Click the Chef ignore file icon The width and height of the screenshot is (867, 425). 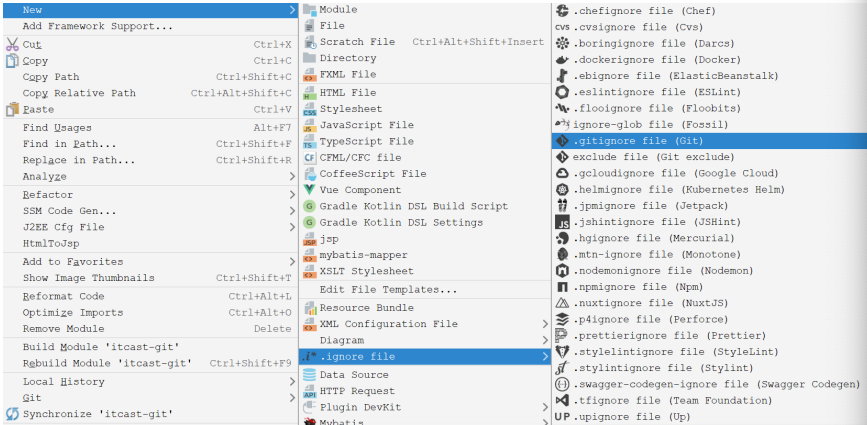pyautogui.click(x=562, y=11)
